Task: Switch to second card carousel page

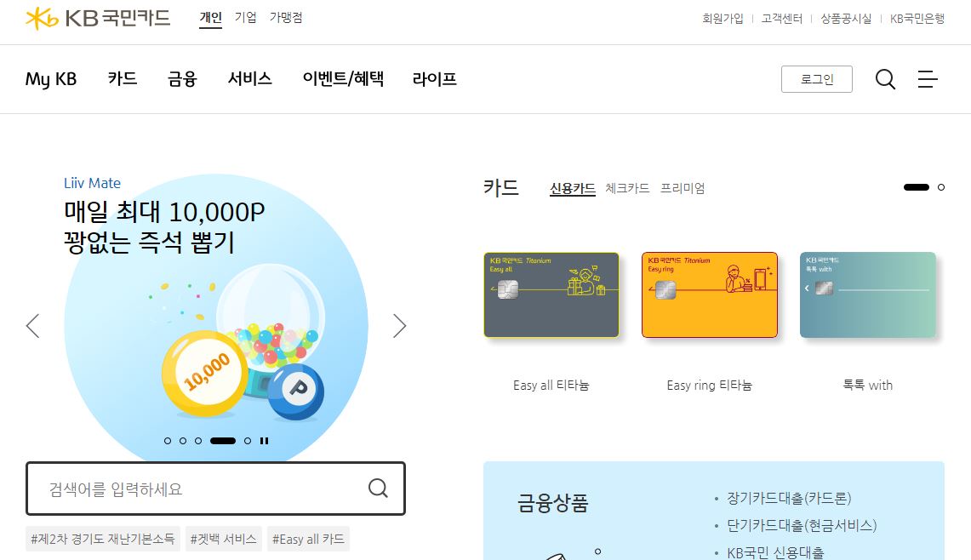Action: tap(941, 187)
